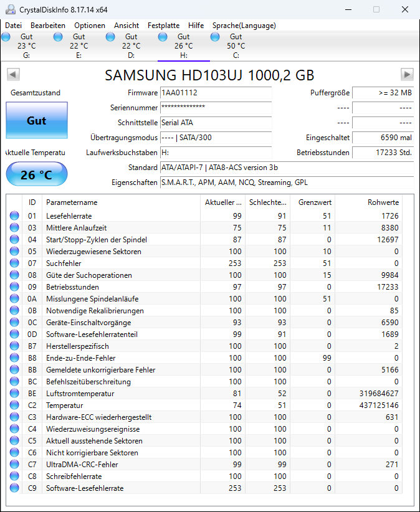The image size is (420, 512).
Task: Click status icon for 0D Software-Lesefehlerratenteil
Action: click(14, 334)
